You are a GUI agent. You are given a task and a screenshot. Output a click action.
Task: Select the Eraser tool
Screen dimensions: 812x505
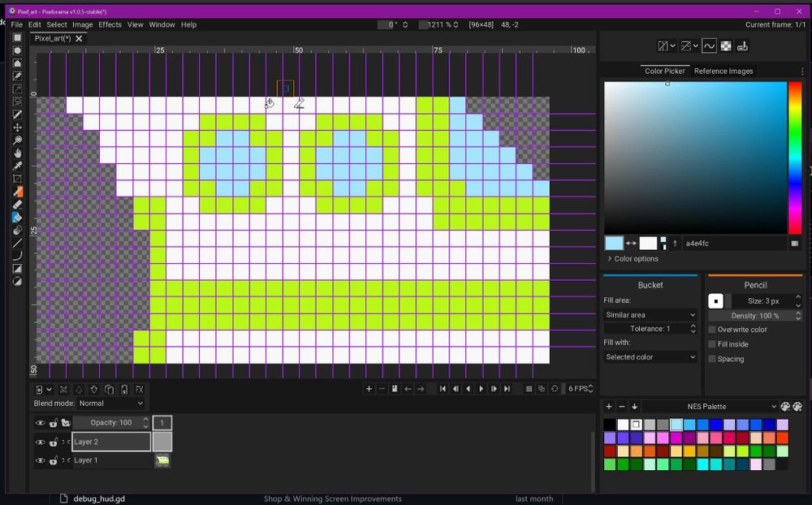17,205
